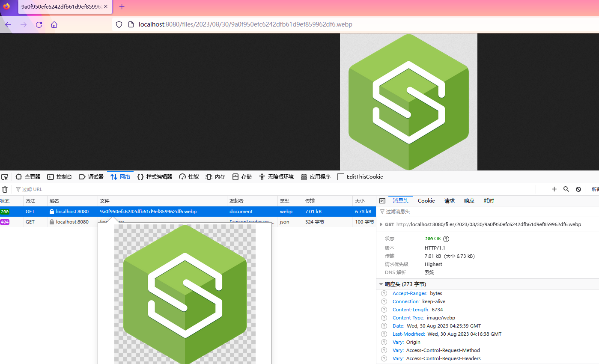Sort by Transferred (传输) column header
This screenshot has width=599, height=364.
click(x=328, y=201)
